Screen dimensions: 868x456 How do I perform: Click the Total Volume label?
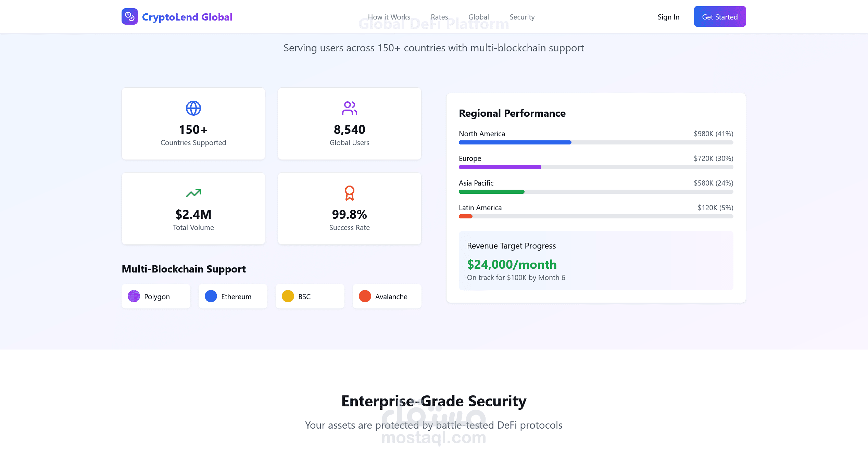click(x=193, y=227)
